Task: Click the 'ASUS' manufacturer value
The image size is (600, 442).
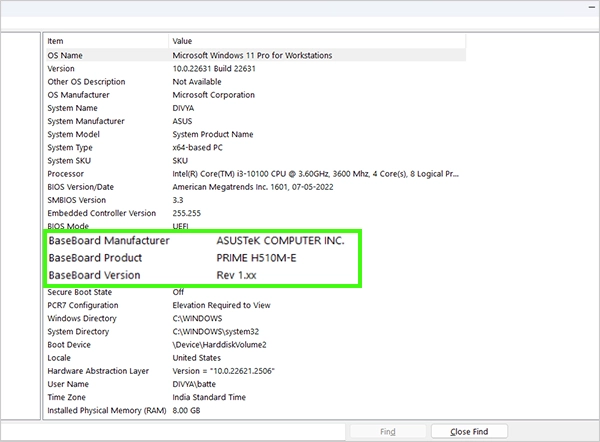Action: [182, 121]
